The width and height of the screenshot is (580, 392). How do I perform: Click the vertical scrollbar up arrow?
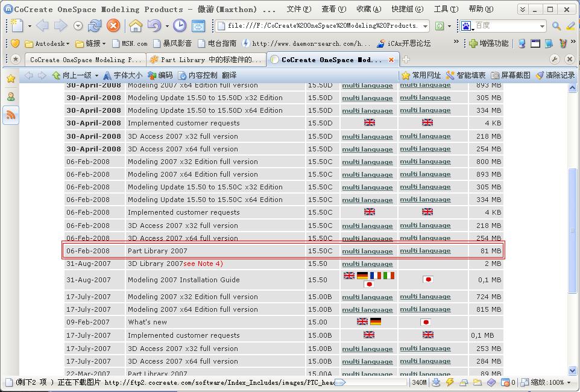point(572,87)
